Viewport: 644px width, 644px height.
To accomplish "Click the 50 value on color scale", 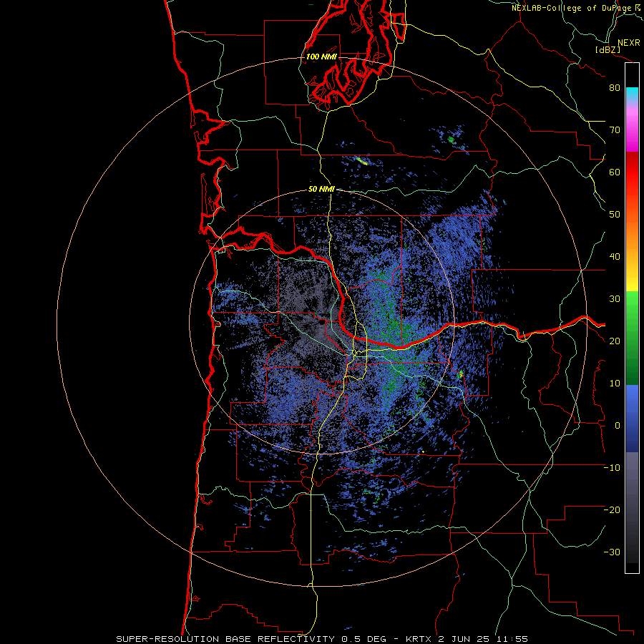I will click(615, 215).
